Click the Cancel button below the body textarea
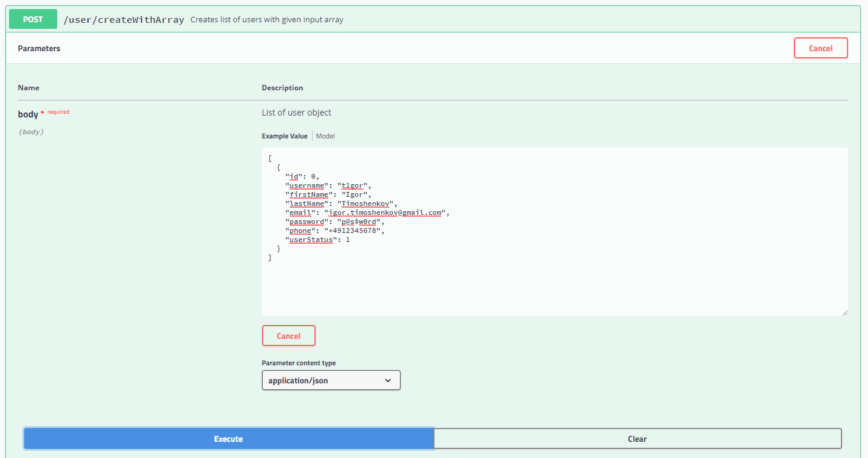Viewport: 868px width, 458px height. click(x=289, y=336)
